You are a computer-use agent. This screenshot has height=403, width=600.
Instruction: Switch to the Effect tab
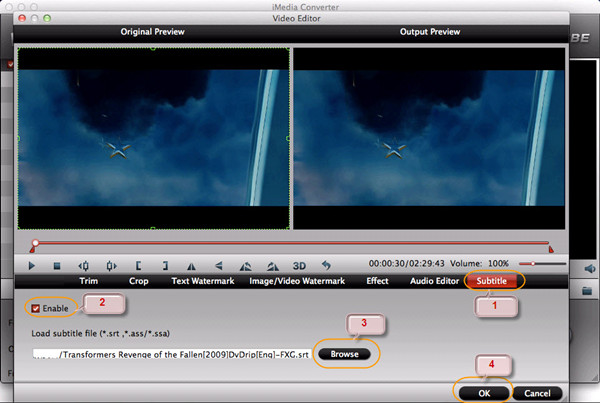377,281
